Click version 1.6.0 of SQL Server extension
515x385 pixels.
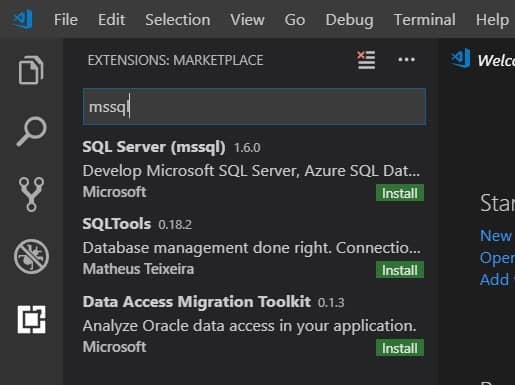coord(247,147)
